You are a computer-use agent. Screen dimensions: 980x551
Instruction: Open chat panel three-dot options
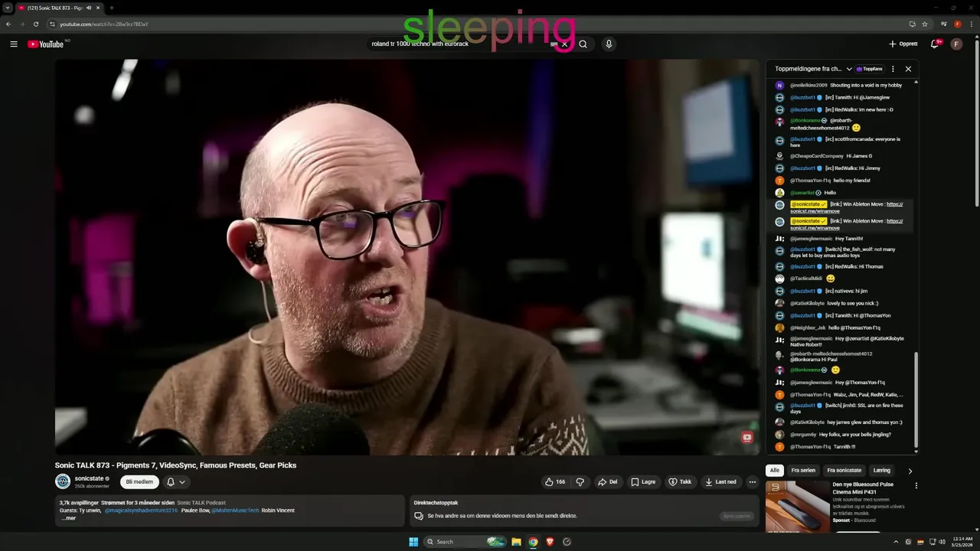click(893, 69)
